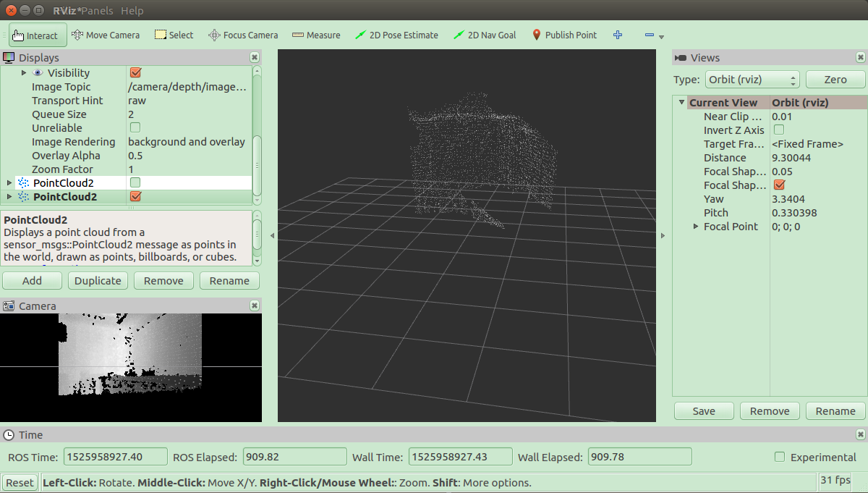The height and width of the screenshot is (493, 868).
Task: Click the blue plus add-tool icon
Action: coord(618,35)
